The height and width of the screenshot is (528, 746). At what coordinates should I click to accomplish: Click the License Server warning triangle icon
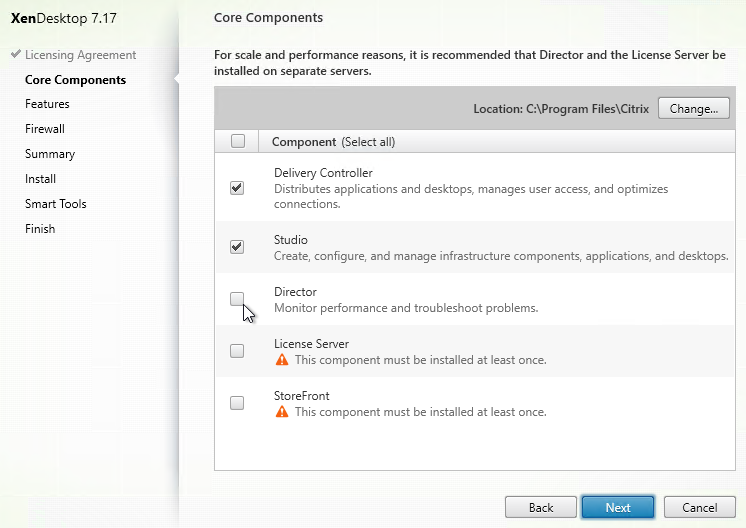tap(282, 360)
